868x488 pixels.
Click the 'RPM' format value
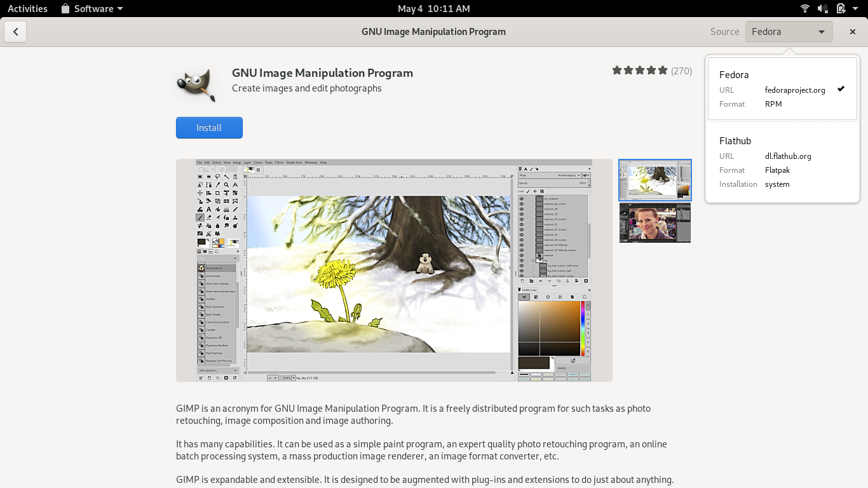(773, 104)
